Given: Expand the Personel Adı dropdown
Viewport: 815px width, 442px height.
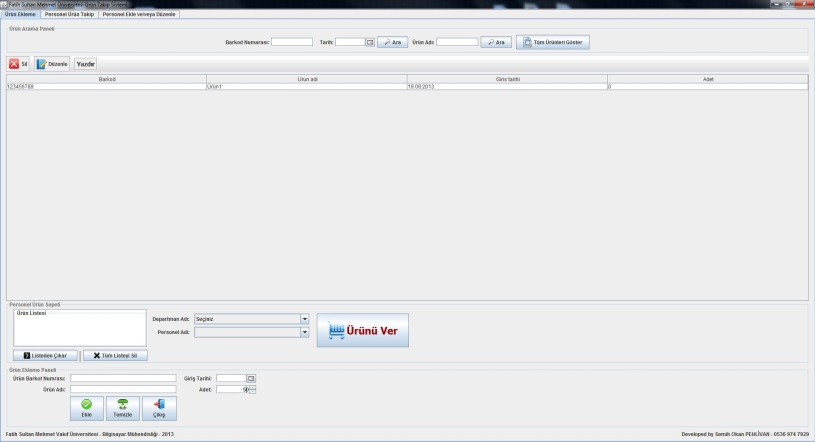Looking at the screenshot, I should point(305,332).
